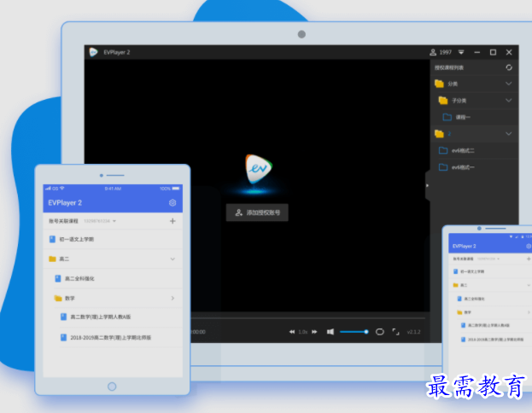532x413 pixels.
Task: Refresh the 授权课程列表 course list
Action: [509, 67]
